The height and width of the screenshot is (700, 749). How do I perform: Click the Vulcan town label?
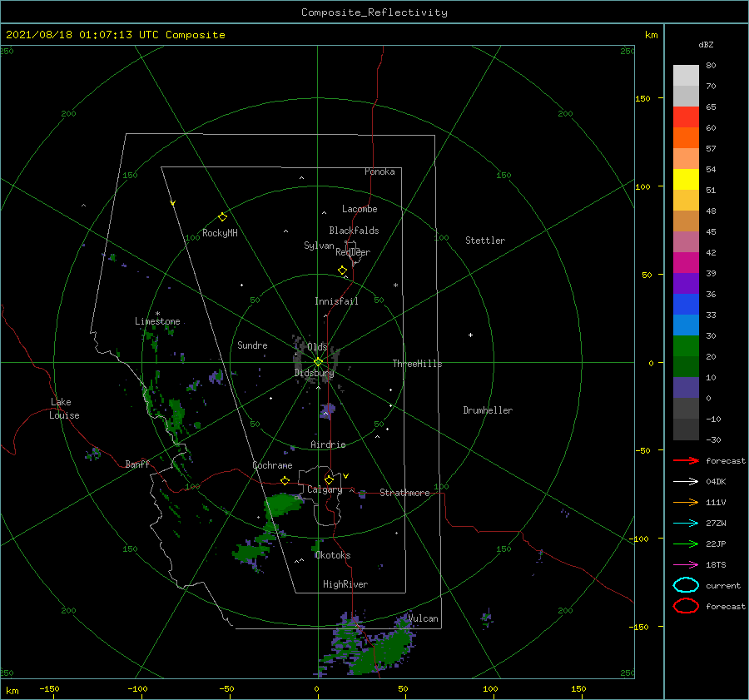[423, 618]
